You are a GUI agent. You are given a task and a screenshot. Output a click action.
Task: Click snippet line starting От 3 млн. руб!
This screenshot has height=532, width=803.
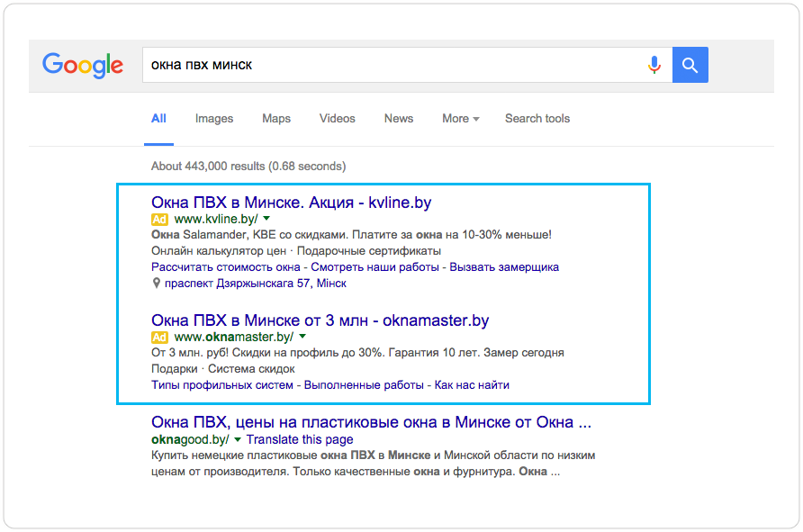(357, 353)
